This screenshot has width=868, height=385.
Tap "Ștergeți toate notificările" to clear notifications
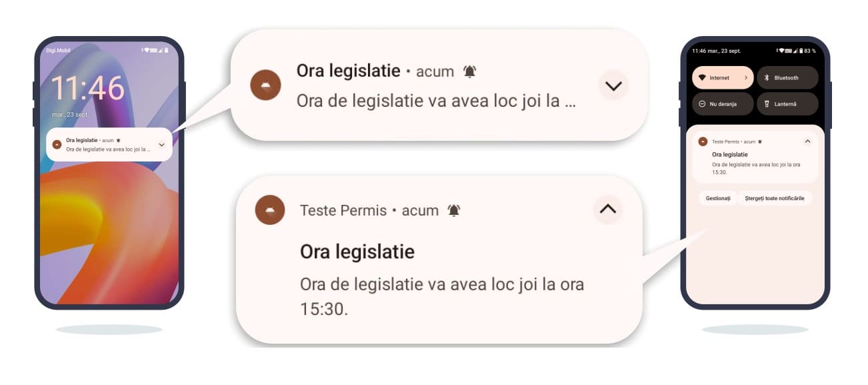[x=775, y=198]
